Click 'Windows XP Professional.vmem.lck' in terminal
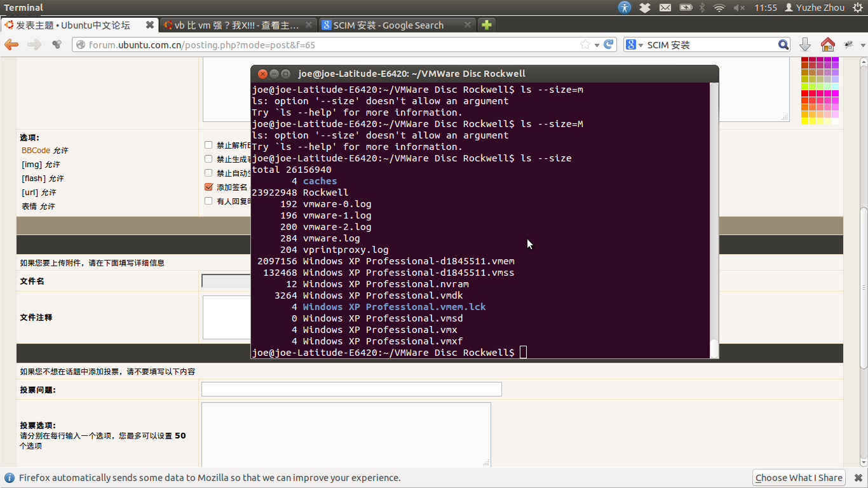The height and width of the screenshot is (488, 868). click(x=394, y=307)
